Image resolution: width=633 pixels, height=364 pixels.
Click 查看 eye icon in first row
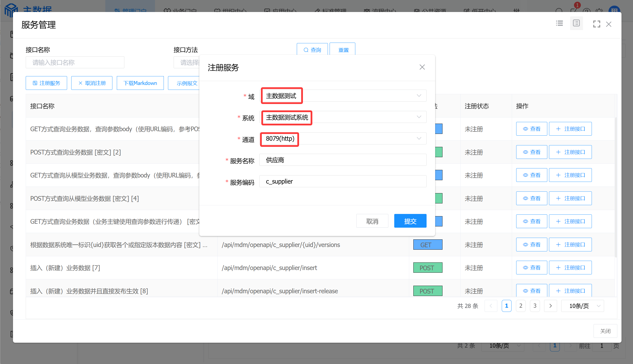531,129
